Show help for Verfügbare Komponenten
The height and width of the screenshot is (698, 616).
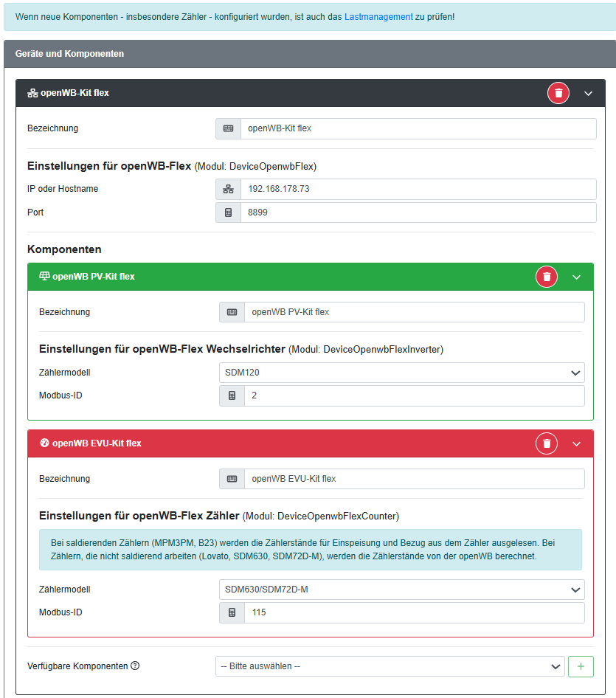pos(135,666)
